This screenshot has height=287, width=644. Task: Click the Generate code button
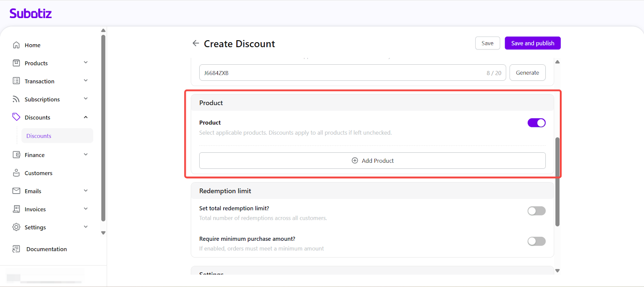click(527, 73)
